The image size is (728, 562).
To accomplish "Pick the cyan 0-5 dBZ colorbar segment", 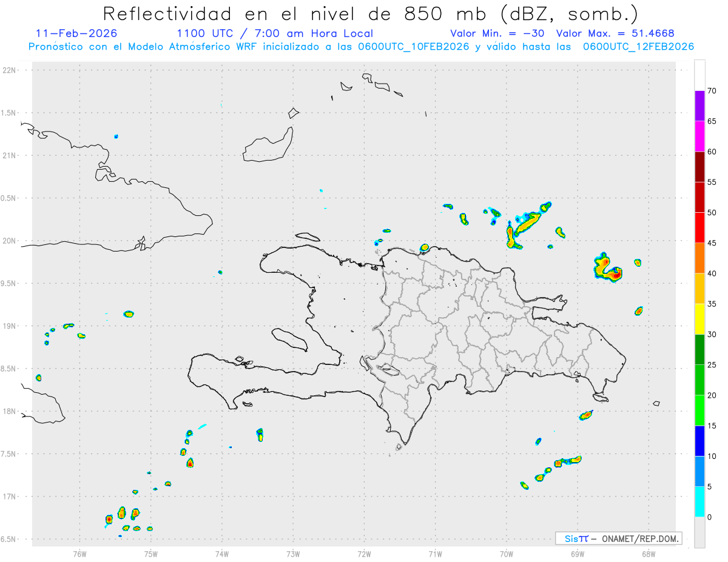I will (699, 502).
